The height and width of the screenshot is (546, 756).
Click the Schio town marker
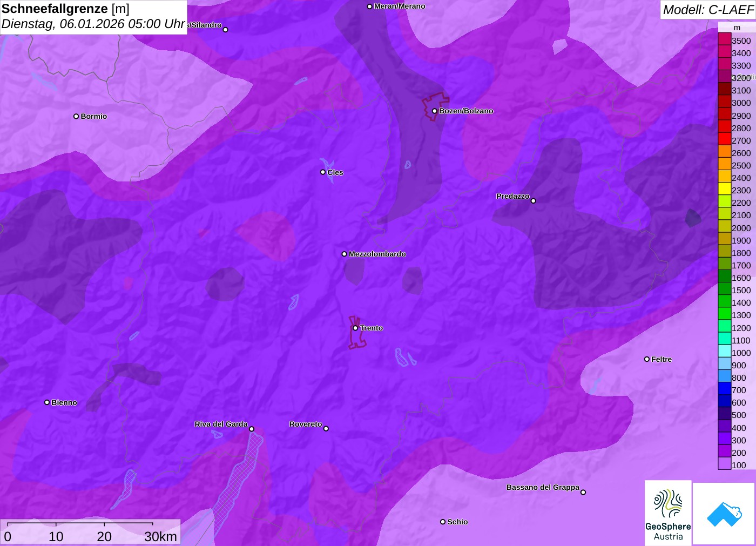(x=443, y=522)
